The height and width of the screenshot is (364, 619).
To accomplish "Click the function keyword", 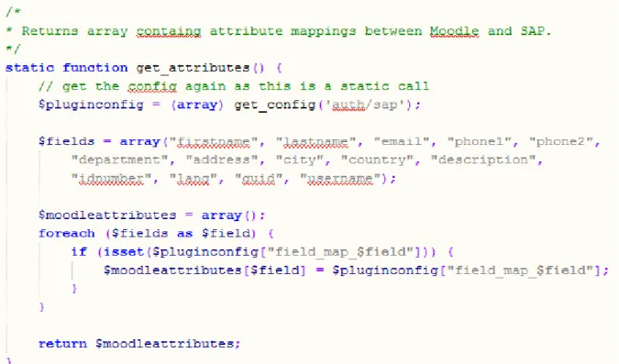I will (95, 68).
